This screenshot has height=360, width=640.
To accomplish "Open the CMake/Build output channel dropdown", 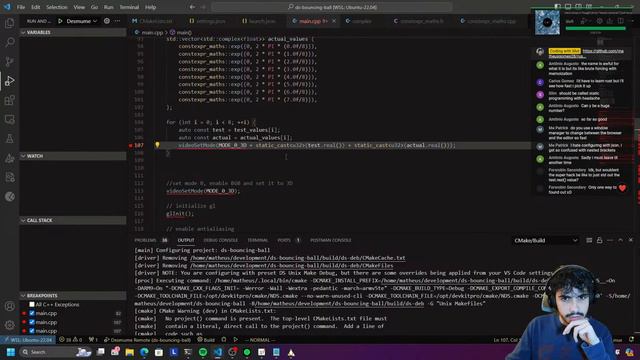I will coord(546,240).
